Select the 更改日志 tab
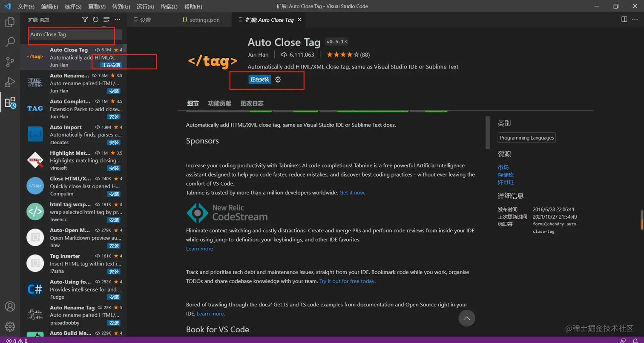 tap(252, 103)
